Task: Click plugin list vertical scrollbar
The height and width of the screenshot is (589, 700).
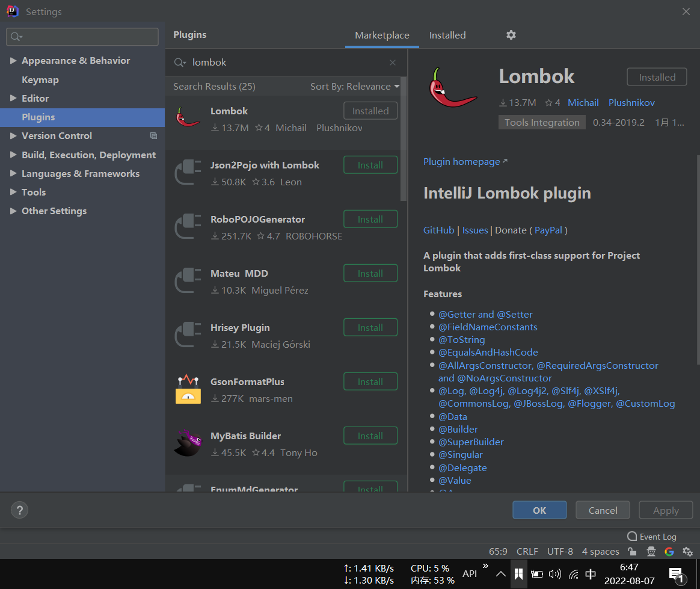Action: [x=404, y=141]
